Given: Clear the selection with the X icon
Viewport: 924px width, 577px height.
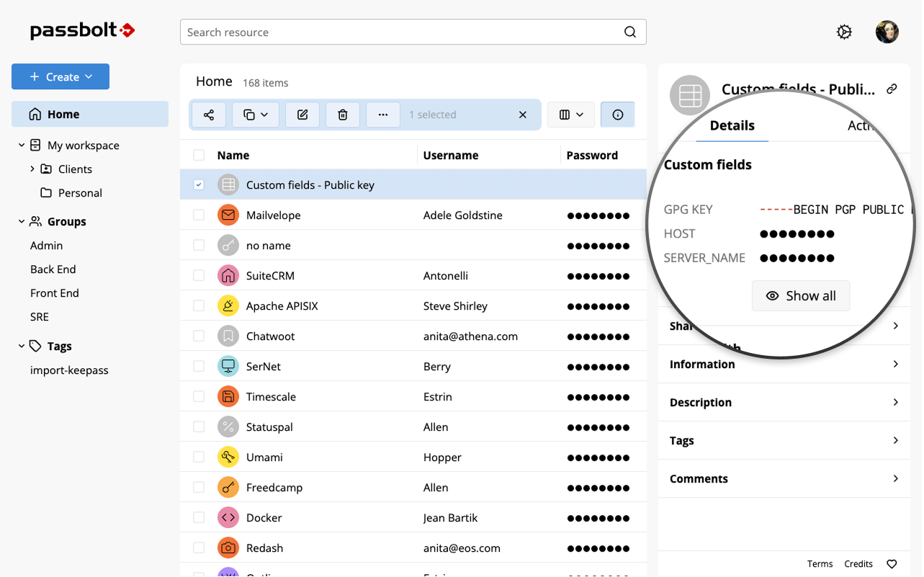Looking at the screenshot, I should (523, 115).
